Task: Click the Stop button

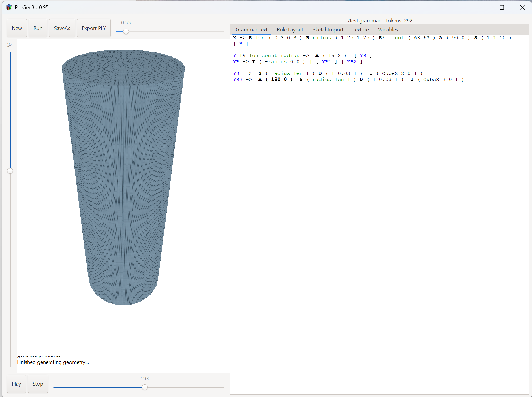Action: [38, 384]
